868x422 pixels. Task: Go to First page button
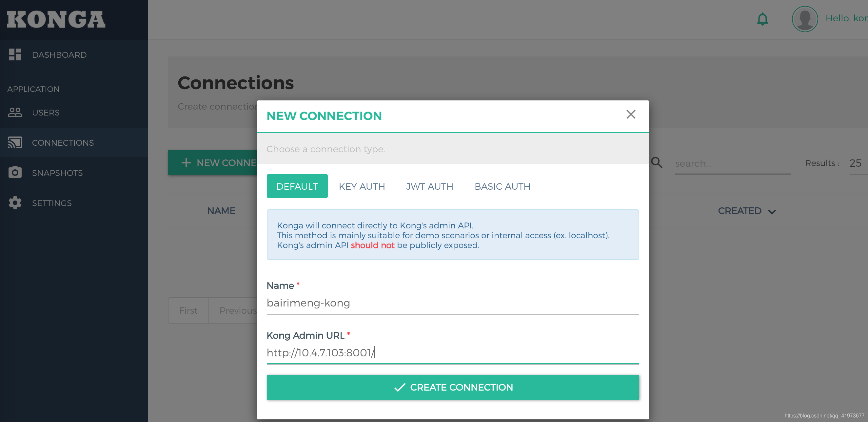(x=188, y=310)
